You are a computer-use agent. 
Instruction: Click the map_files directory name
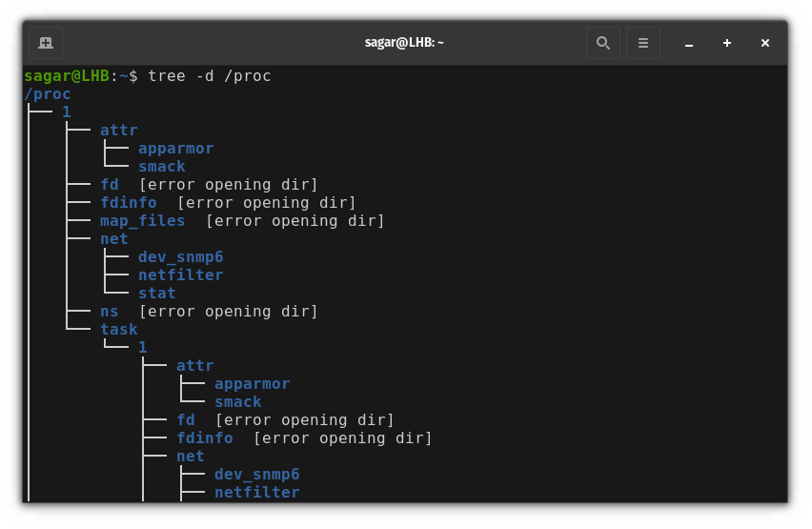(x=142, y=221)
